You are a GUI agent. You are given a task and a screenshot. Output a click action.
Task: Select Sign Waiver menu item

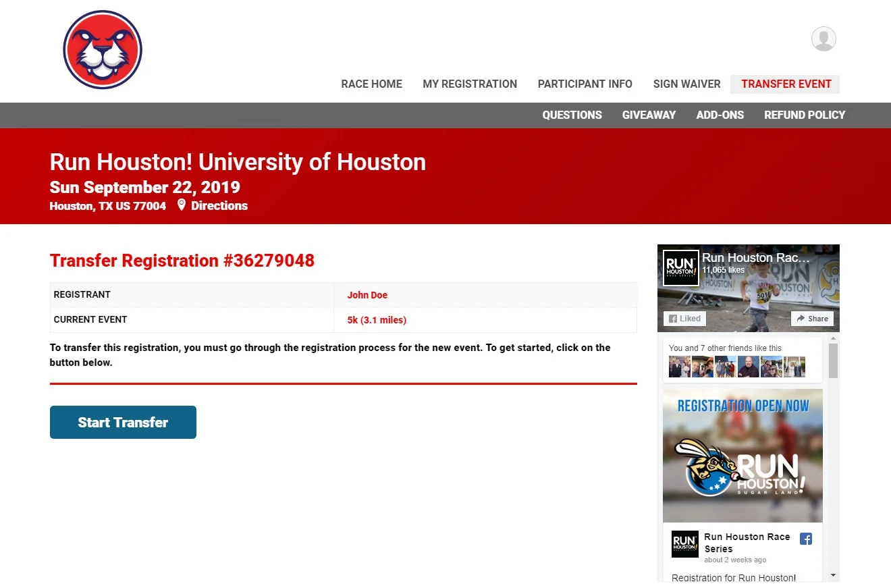pos(686,84)
